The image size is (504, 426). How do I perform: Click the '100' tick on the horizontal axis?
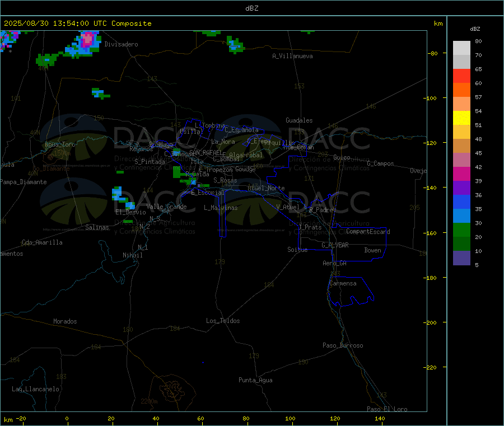coord(290,418)
